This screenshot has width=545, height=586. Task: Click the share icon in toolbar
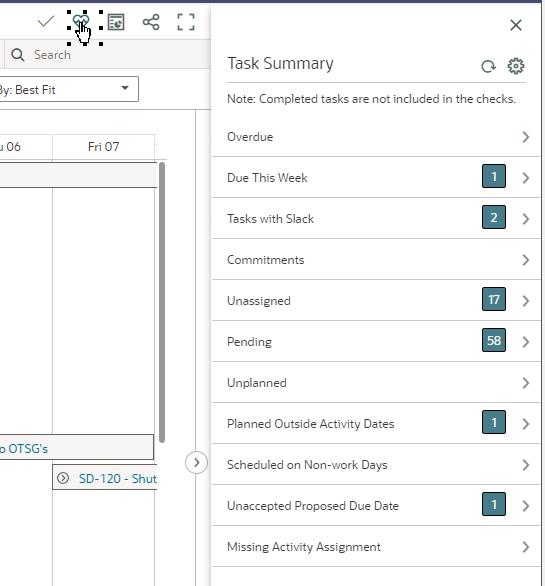151,22
